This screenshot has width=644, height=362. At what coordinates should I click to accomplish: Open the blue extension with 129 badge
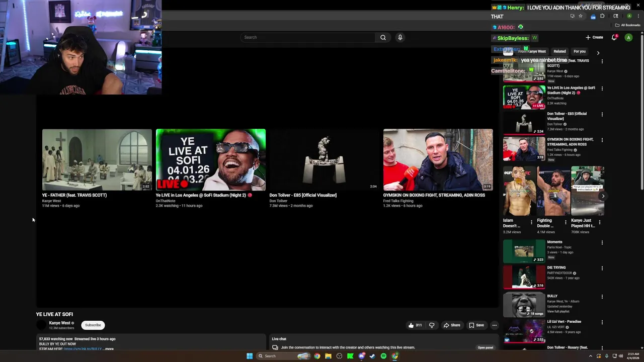(593, 16)
